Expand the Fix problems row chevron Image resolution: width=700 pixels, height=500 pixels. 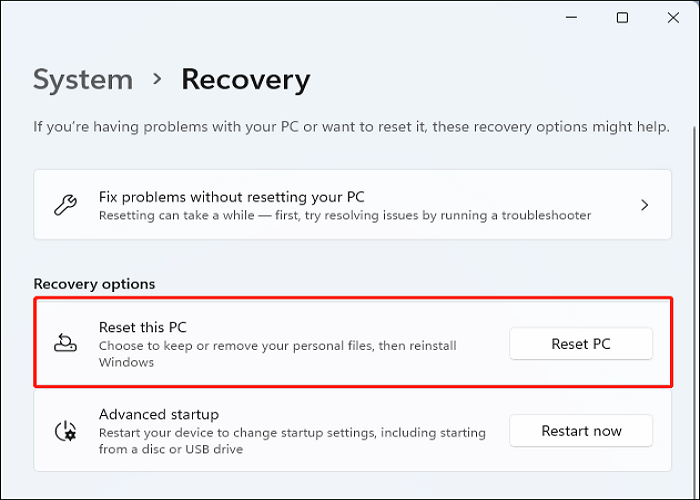click(x=645, y=205)
